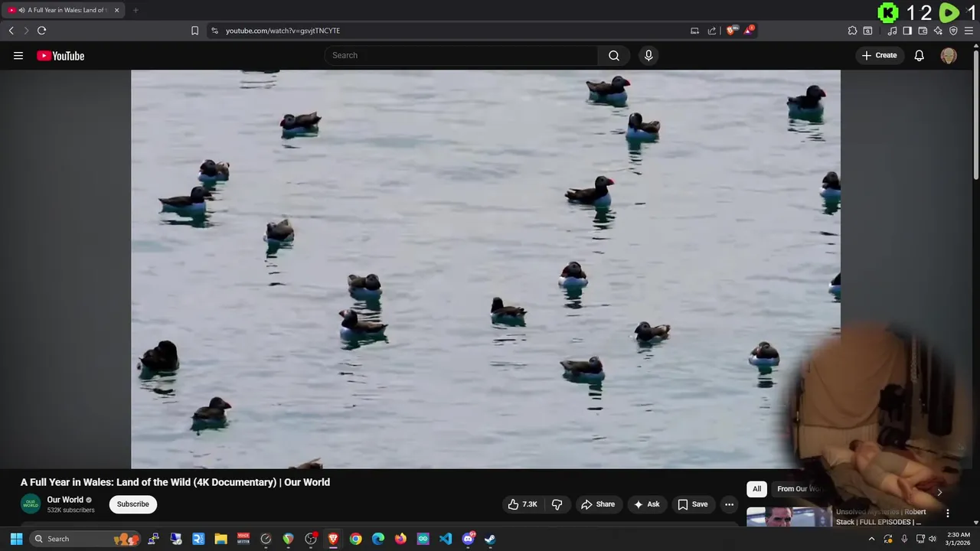
Task: Open Brave Rewards triangle icon
Action: (x=749, y=31)
